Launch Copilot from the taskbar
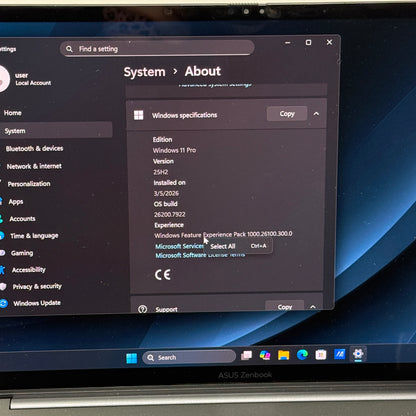Screen dimensions: 416x416 (x=265, y=355)
